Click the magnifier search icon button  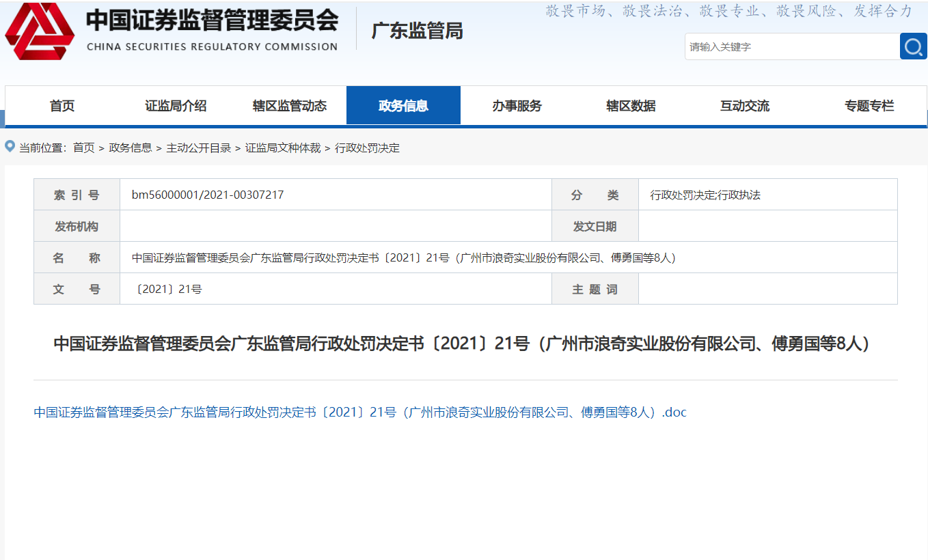pyautogui.click(x=913, y=46)
